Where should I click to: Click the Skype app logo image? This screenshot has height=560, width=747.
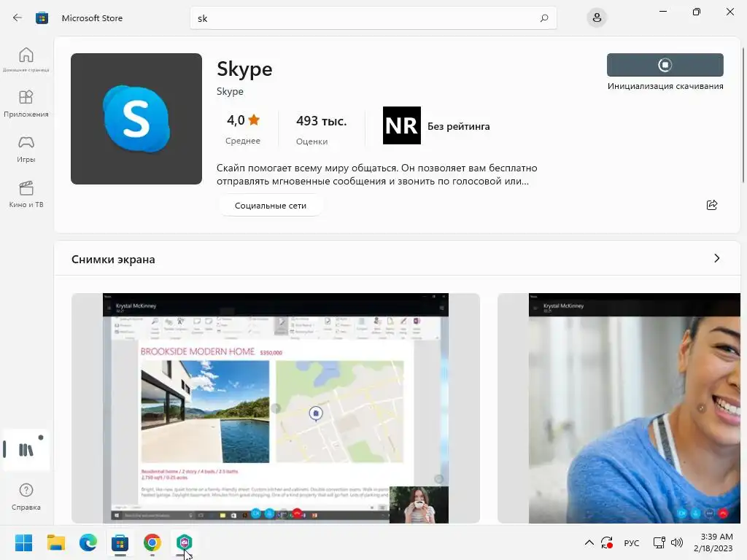(136, 119)
